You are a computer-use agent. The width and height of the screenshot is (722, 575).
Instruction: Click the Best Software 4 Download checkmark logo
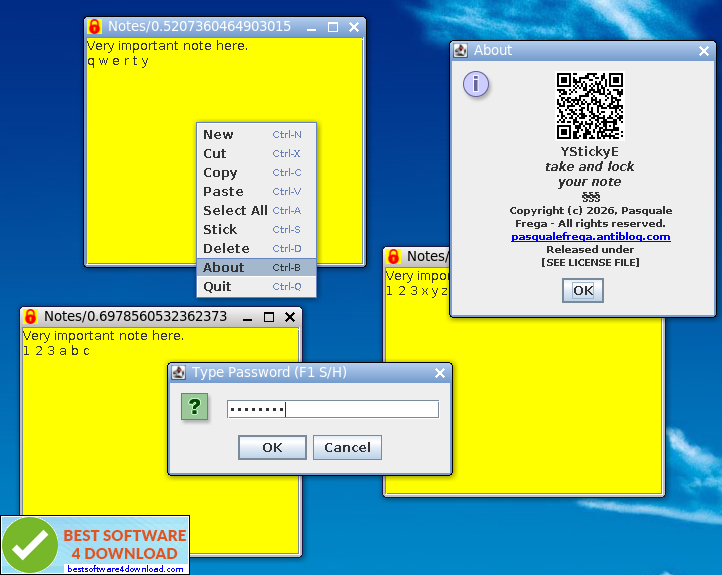pos(30,545)
